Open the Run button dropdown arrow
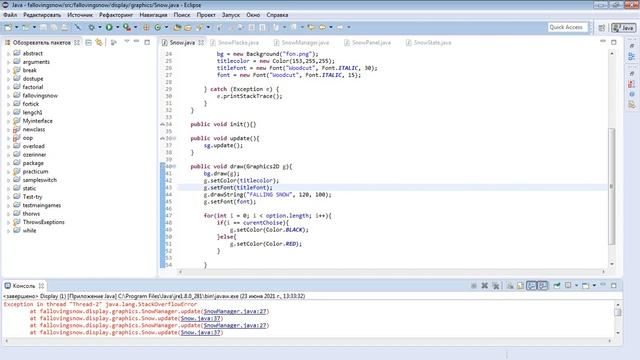This screenshot has height=360, width=640. tap(118, 27)
